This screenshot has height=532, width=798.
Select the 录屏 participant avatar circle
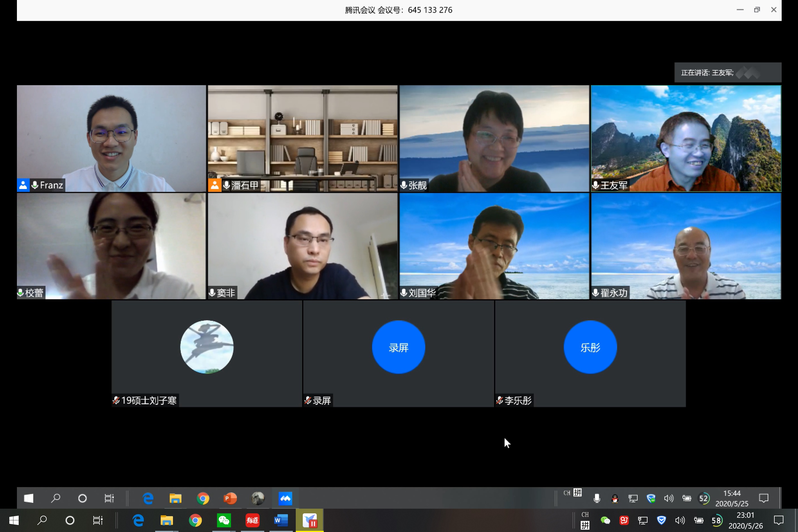(x=398, y=347)
